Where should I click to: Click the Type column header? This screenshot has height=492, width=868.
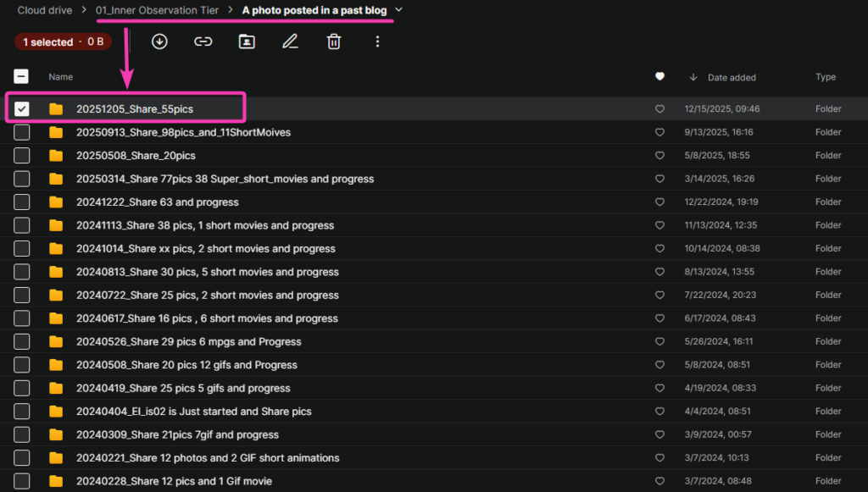(825, 77)
